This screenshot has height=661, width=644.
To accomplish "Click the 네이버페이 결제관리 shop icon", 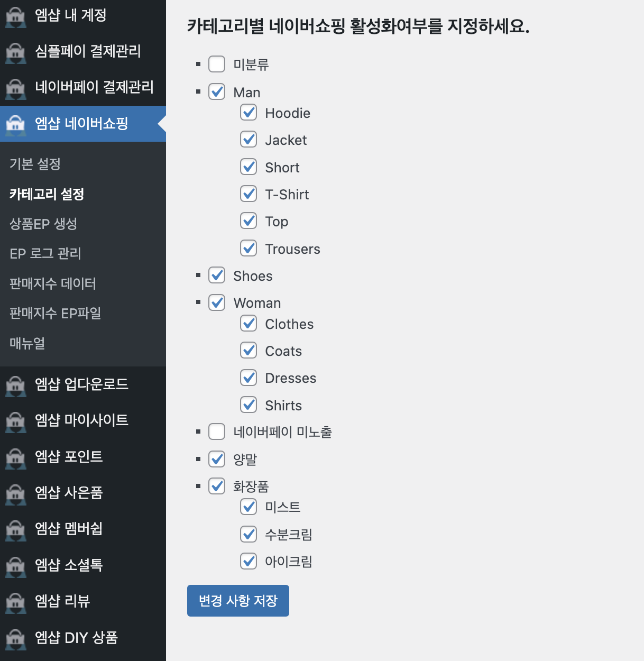I will [16, 88].
